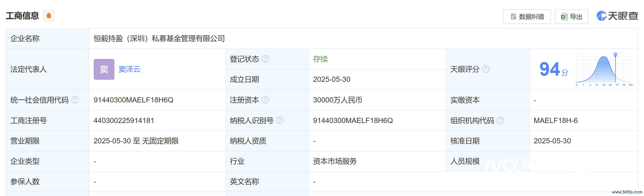The image size is (644, 196).
Task: Click the score chart marker pin
Action: coord(615,55)
